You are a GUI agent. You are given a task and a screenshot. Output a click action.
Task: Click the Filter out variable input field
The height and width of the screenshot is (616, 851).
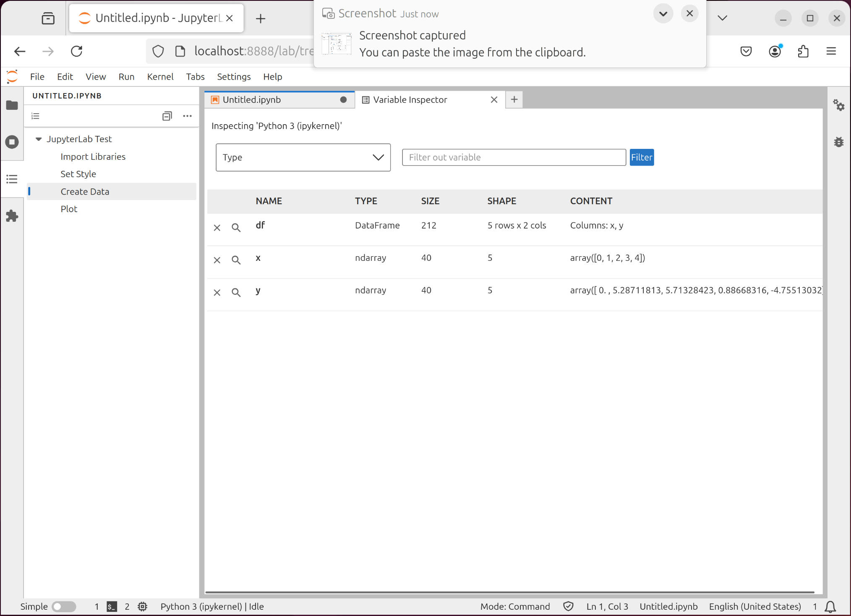click(x=514, y=157)
